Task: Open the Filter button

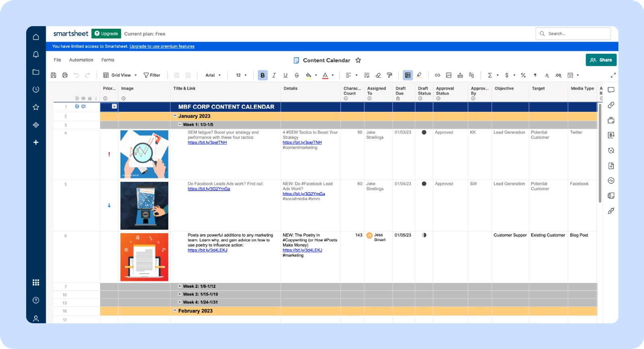Action: tap(152, 75)
